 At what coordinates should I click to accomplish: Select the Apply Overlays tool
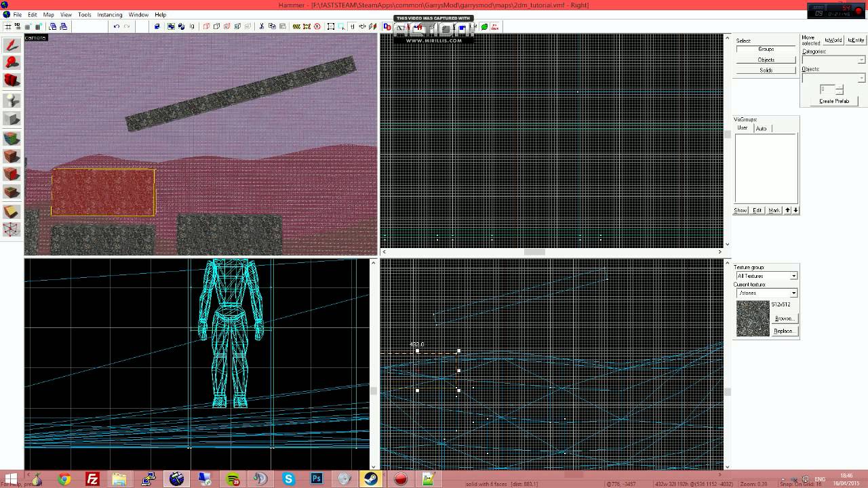[12, 192]
